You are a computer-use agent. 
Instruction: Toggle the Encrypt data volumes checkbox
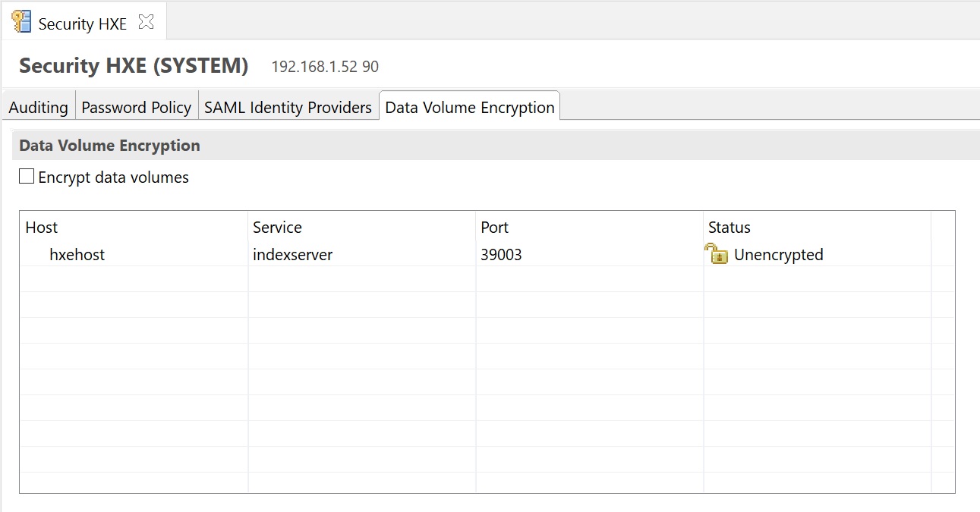[27, 177]
